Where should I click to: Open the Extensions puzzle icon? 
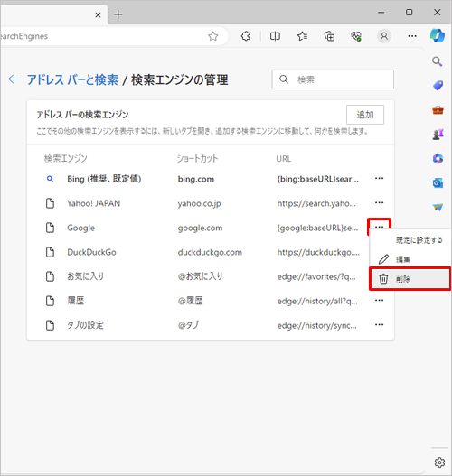246,36
